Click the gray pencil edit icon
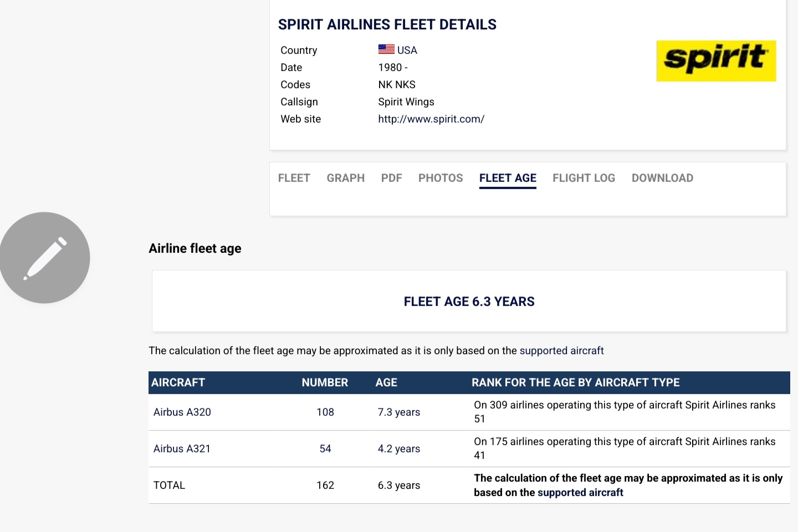Screen dimensions: 798x532 tap(44, 258)
